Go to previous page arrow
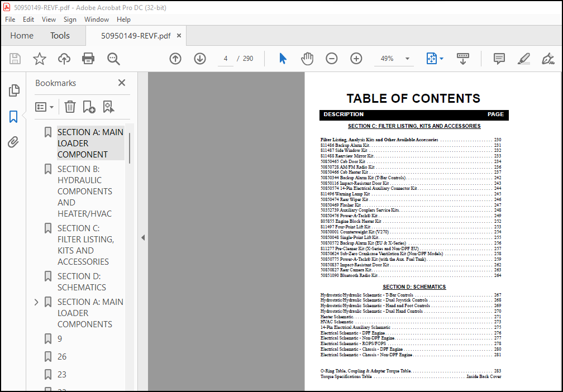This screenshot has height=392, width=563. (x=175, y=59)
